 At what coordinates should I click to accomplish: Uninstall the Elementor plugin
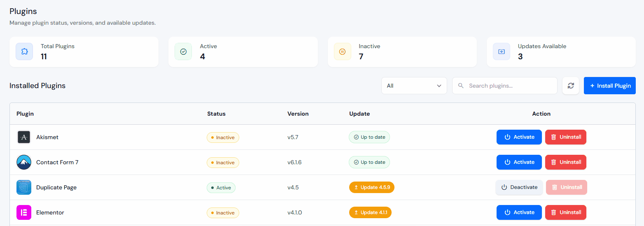(566, 212)
